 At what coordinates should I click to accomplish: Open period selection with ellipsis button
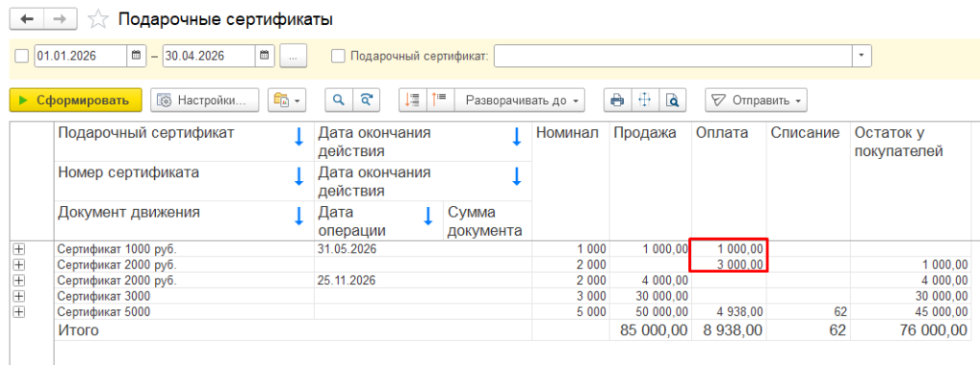(293, 56)
